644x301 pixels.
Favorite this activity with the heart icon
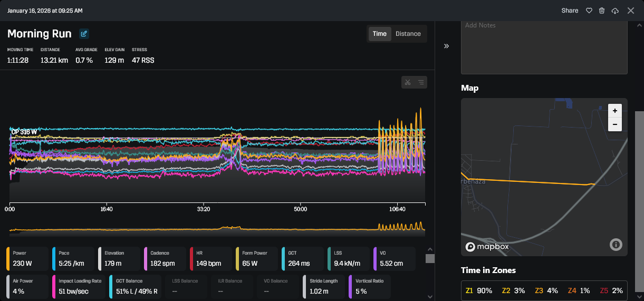point(589,11)
